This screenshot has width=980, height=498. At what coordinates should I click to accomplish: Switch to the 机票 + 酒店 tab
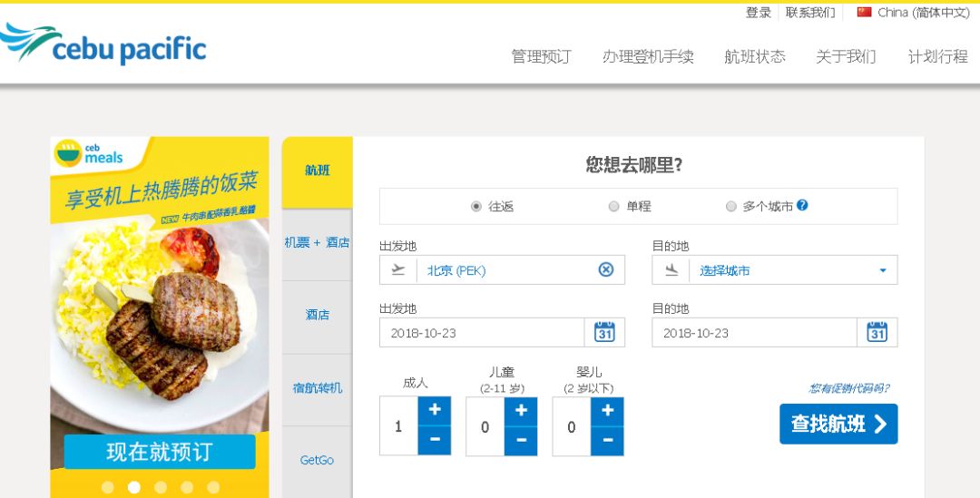click(318, 242)
